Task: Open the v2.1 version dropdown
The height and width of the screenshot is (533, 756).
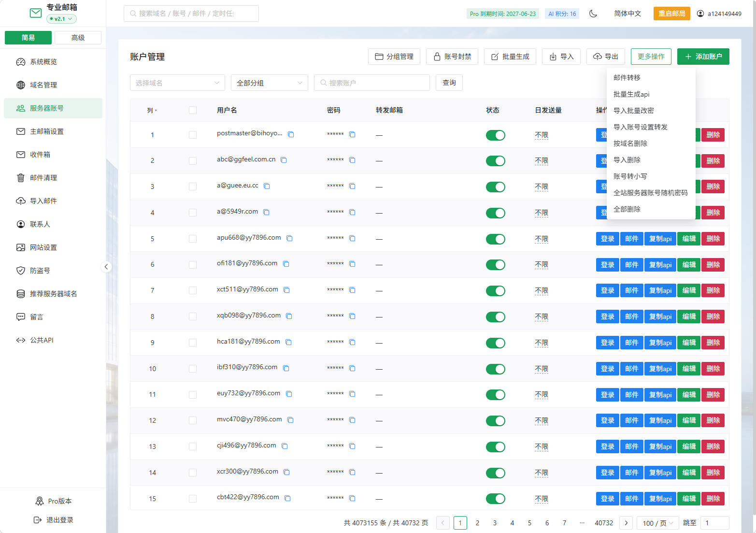Action: 61,19
